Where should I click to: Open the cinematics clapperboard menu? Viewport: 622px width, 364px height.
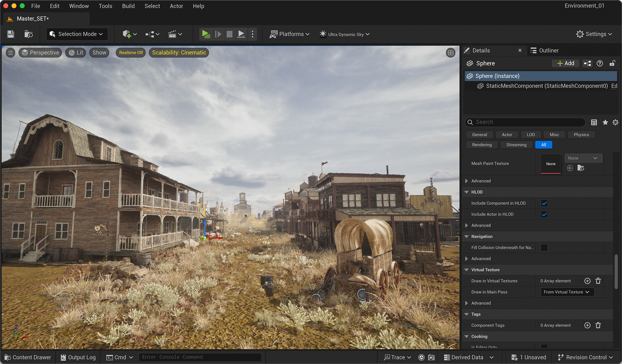click(x=175, y=34)
